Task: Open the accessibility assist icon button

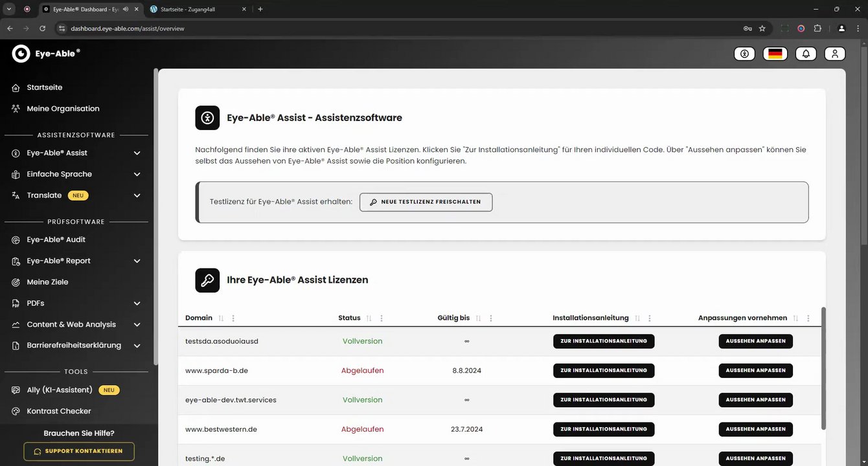Action: click(x=744, y=54)
